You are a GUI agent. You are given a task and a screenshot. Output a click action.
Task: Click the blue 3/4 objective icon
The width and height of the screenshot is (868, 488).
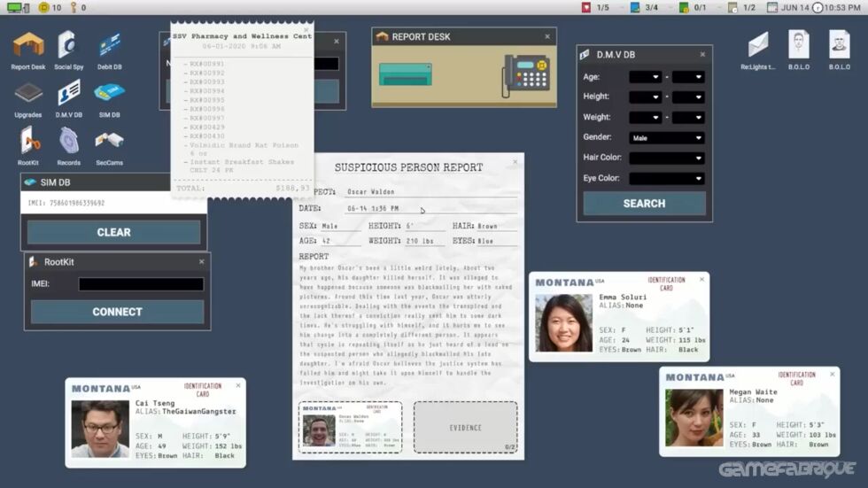coord(635,7)
